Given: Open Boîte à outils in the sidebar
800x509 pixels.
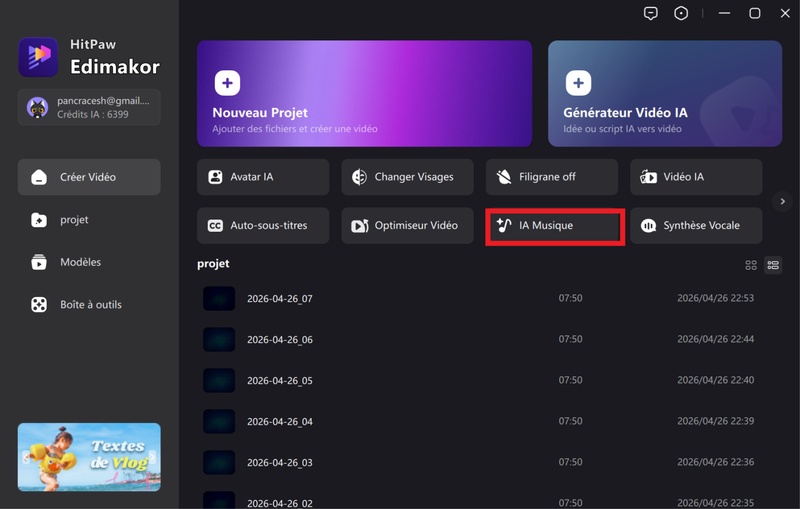Looking at the screenshot, I should pyautogui.click(x=89, y=304).
